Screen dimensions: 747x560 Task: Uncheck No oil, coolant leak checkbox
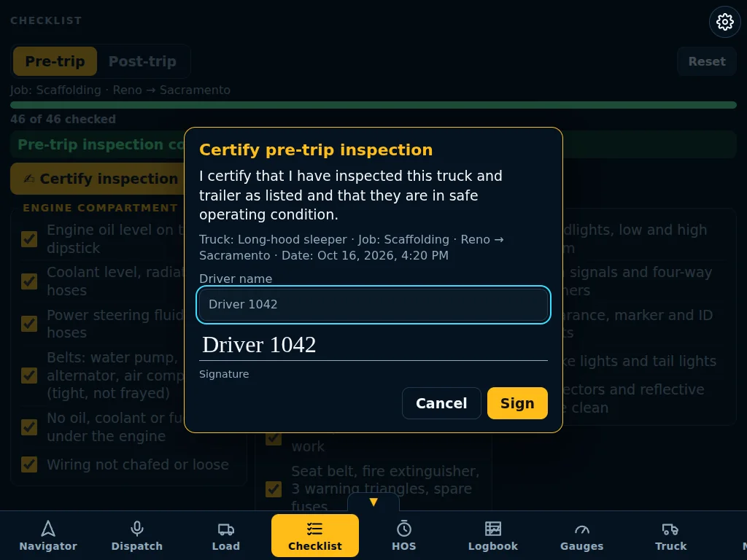(x=29, y=427)
